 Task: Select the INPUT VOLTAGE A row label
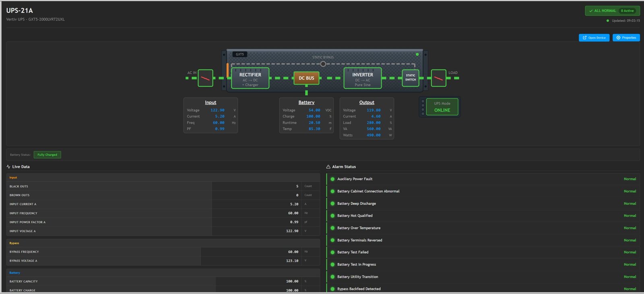23,231
